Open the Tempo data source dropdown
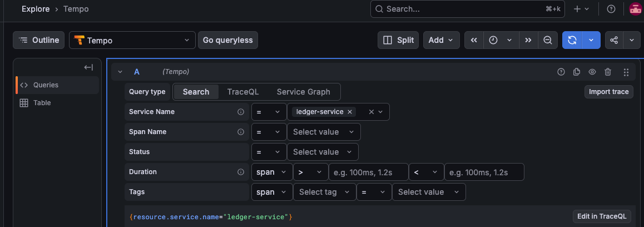 pyautogui.click(x=132, y=40)
